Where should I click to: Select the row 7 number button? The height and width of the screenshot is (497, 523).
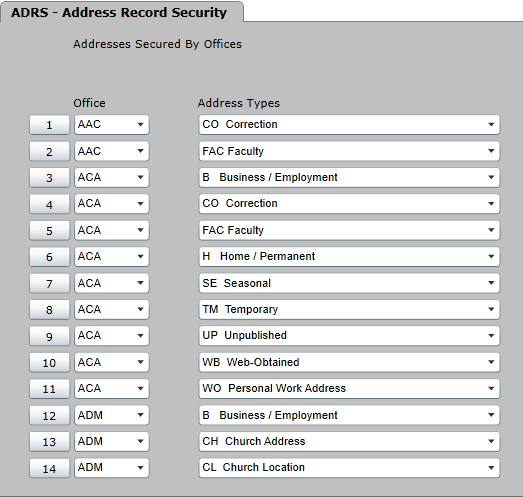(49, 283)
